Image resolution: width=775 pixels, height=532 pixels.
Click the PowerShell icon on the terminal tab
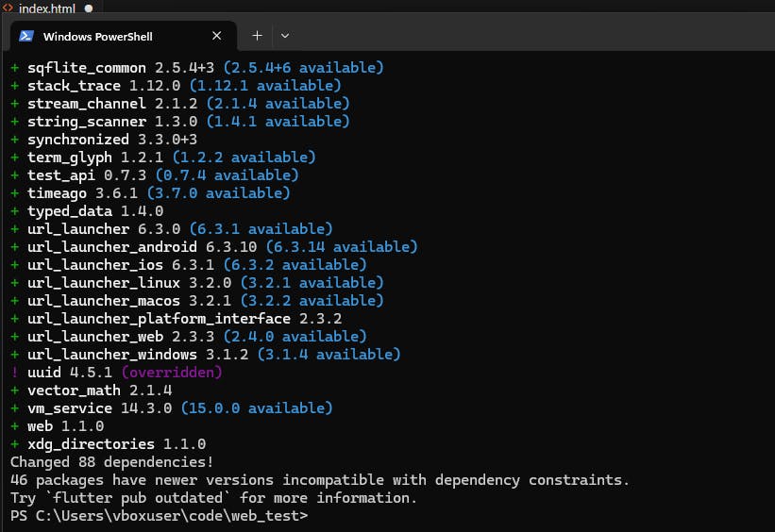click(x=26, y=36)
